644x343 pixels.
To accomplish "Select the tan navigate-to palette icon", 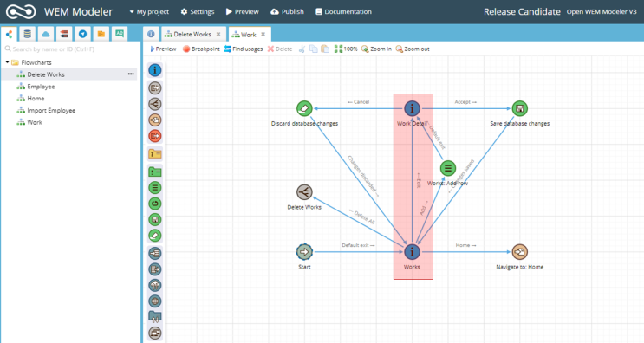I will point(155,120).
